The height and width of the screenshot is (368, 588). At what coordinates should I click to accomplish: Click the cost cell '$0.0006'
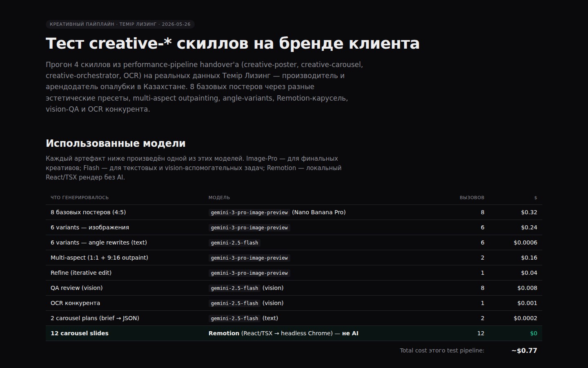pos(526,242)
